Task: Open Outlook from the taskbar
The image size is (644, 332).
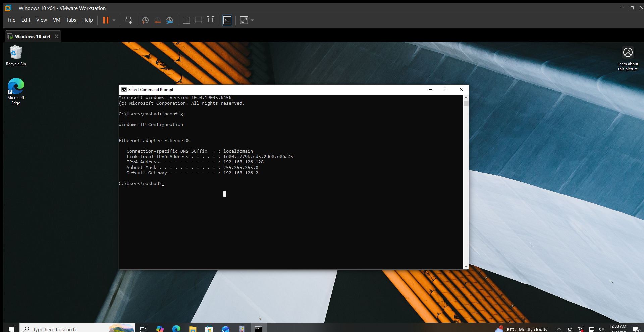Action: pos(225,329)
